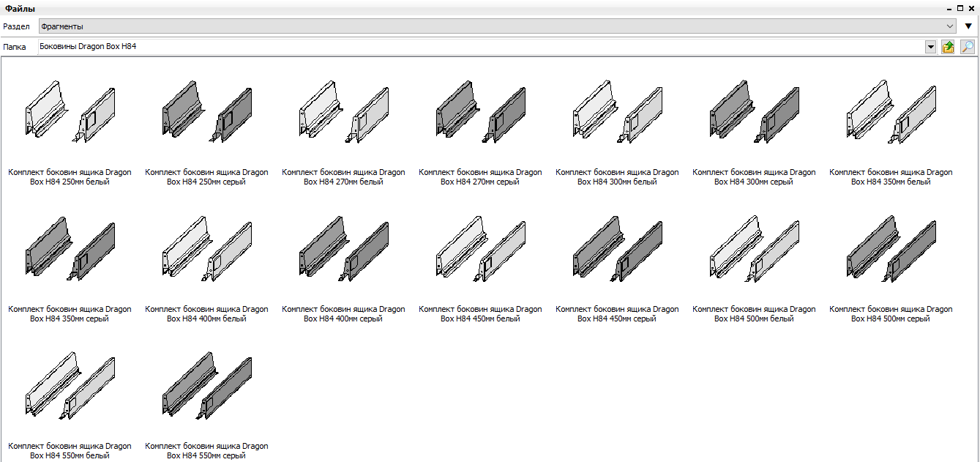Click caption text 'Box H84 350мм серый'

pos(70,319)
